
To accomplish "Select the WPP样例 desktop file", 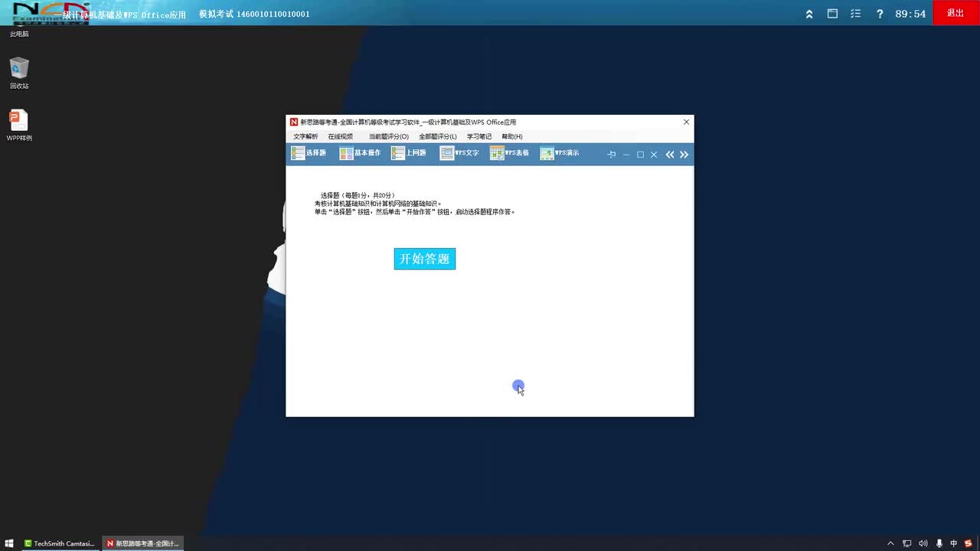I will tap(19, 126).
